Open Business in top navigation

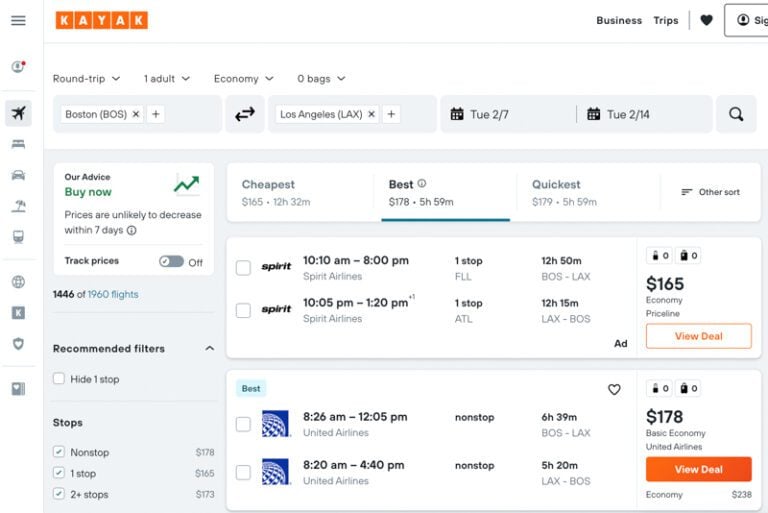(619, 21)
